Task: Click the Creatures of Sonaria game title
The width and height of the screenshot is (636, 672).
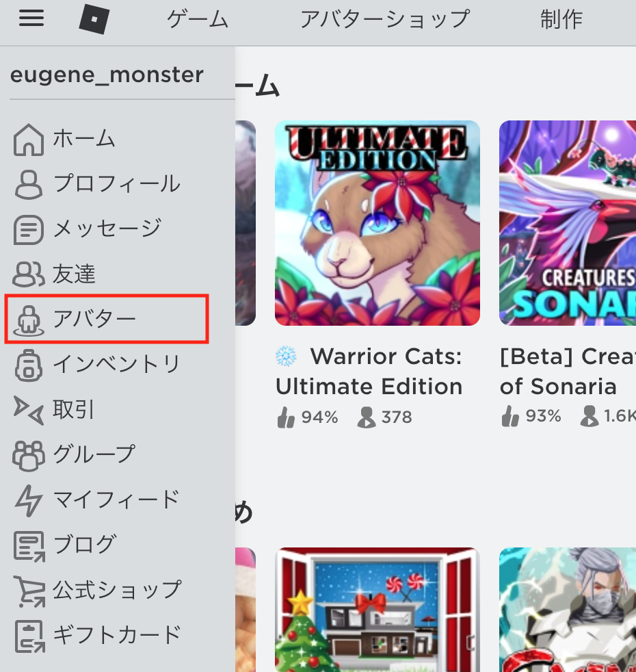Action: [568, 371]
